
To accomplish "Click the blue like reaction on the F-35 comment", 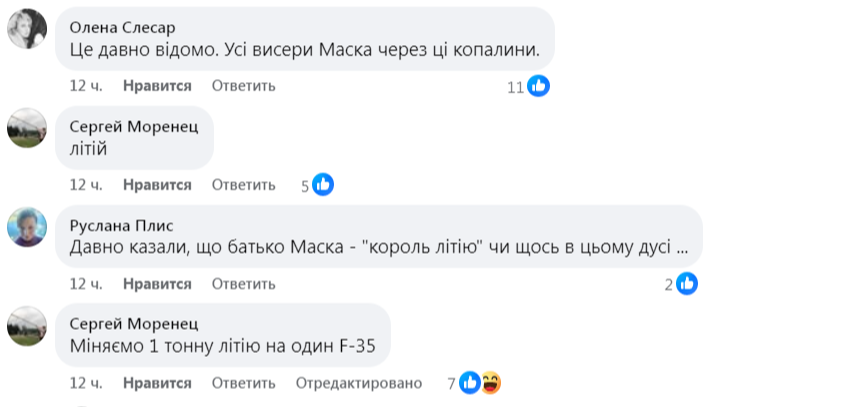I will click(x=470, y=382).
